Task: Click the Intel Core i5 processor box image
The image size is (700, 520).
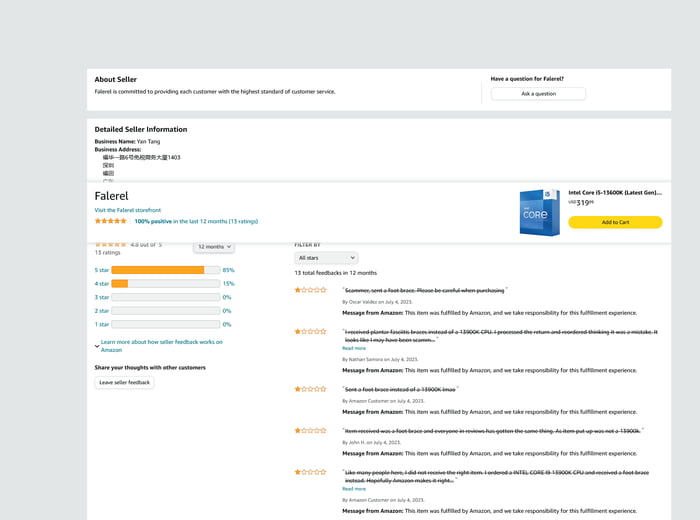Action: [540, 212]
